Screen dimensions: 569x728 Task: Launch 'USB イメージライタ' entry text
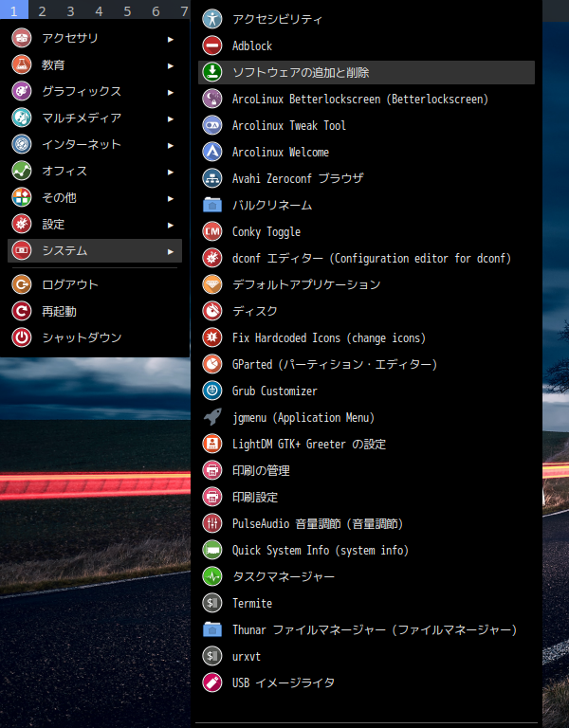pos(284,682)
